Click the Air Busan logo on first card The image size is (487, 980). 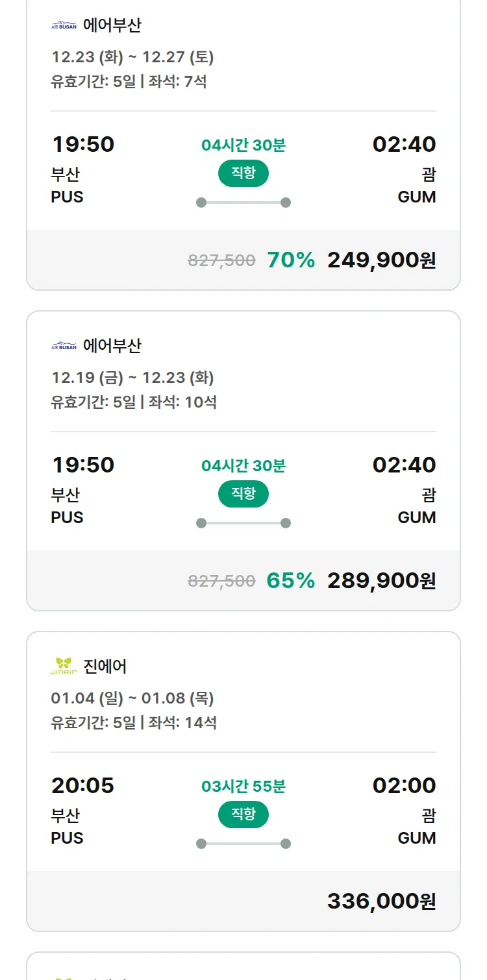pos(64,26)
